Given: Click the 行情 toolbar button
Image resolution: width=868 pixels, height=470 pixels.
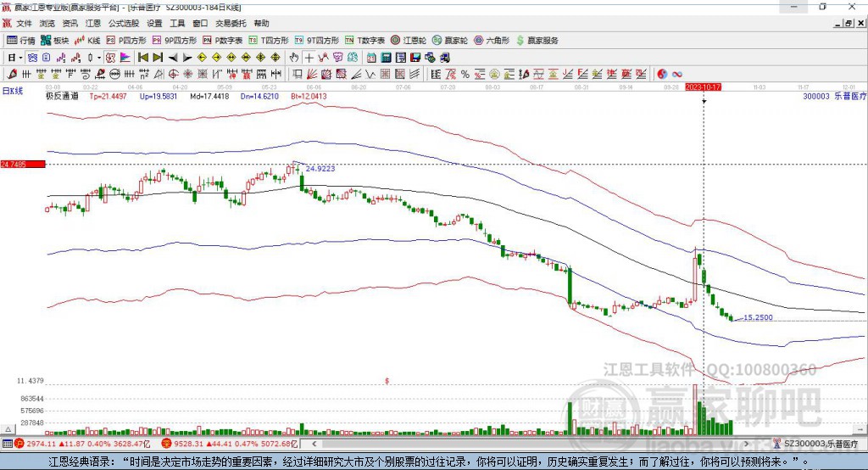Looking at the screenshot, I should [x=21, y=41].
